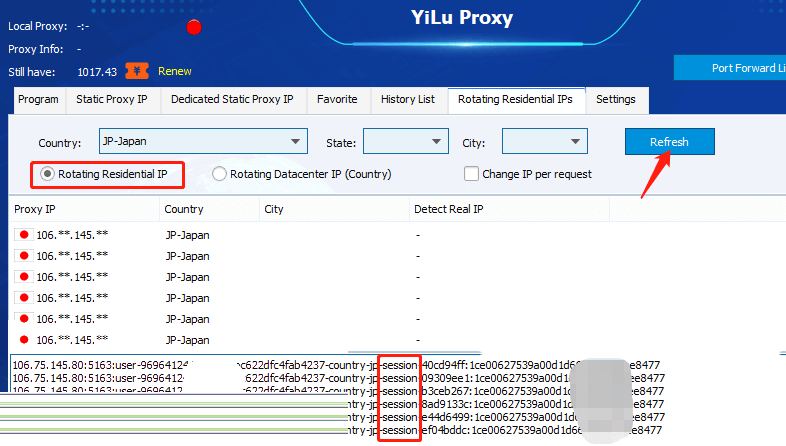The height and width of the screenshot is (446, 786).
Task: Click the Still have balance value 1017.43
Action: pyautogui.click(x=97, y=72)
